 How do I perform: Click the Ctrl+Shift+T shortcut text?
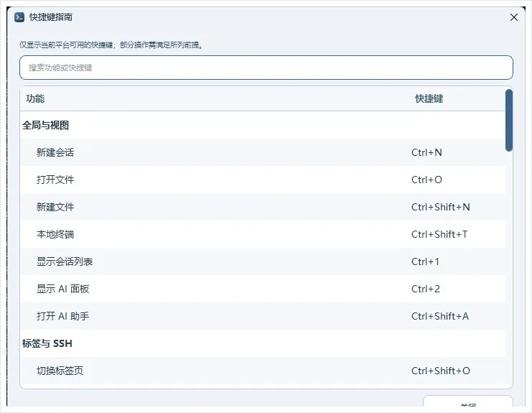pos(439,234)
